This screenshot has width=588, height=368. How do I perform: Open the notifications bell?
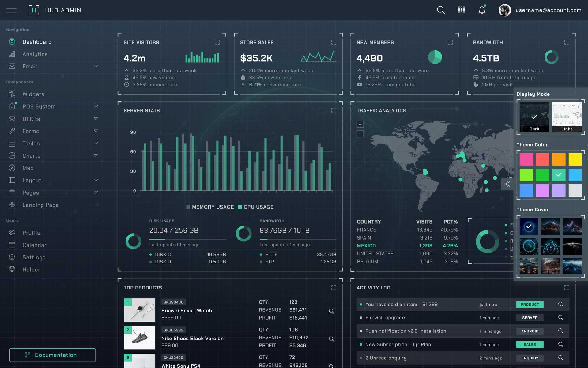[x=482, y=10]
